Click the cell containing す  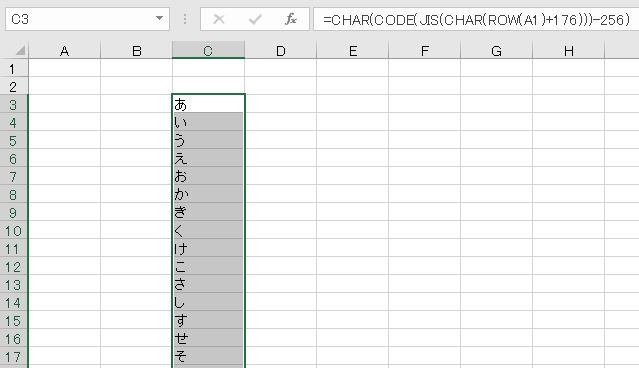coord(208,320)
